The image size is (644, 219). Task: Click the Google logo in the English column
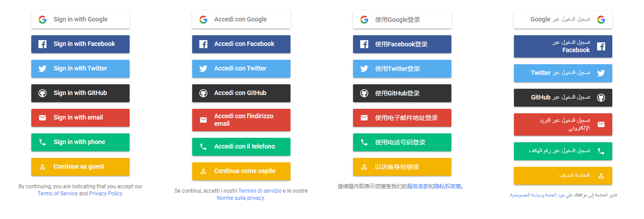pos(42,20)
